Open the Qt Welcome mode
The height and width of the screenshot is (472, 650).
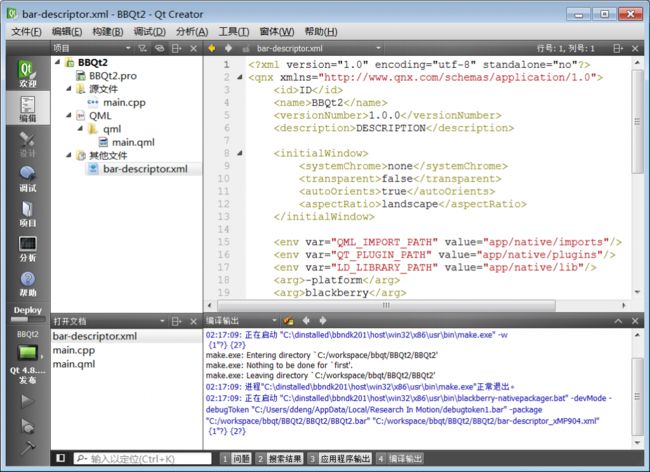tap(27, 73)
